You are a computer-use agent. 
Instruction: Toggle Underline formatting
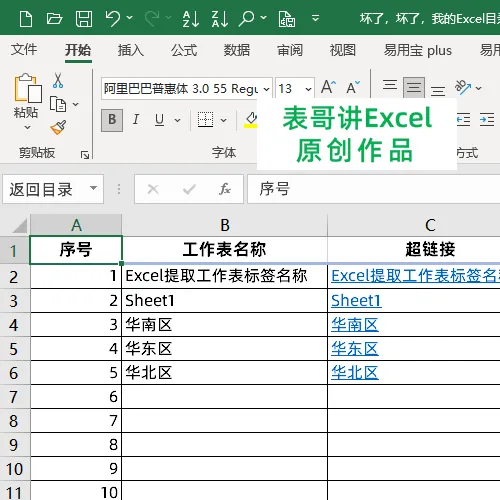[x=159, y=120]
